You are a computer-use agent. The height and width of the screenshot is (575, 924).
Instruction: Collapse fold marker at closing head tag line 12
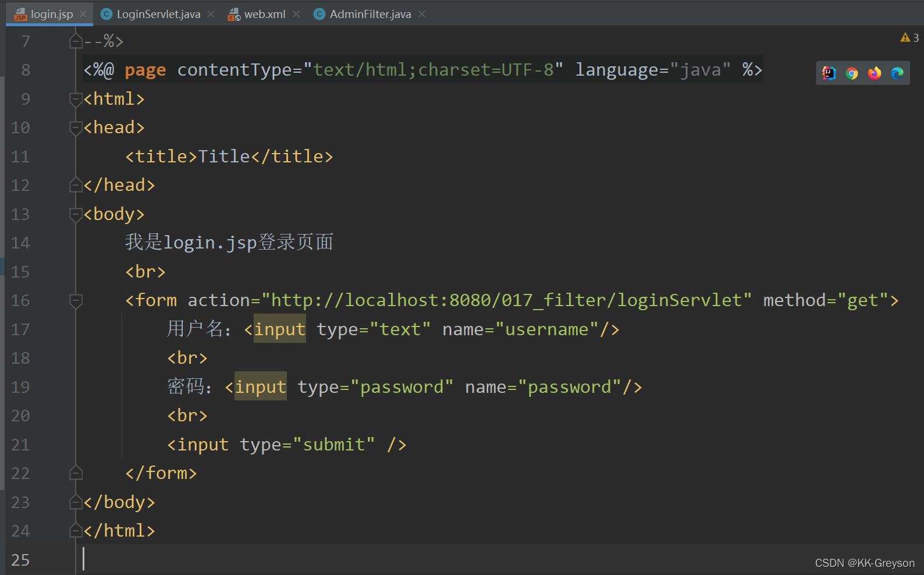pos(76,185)
